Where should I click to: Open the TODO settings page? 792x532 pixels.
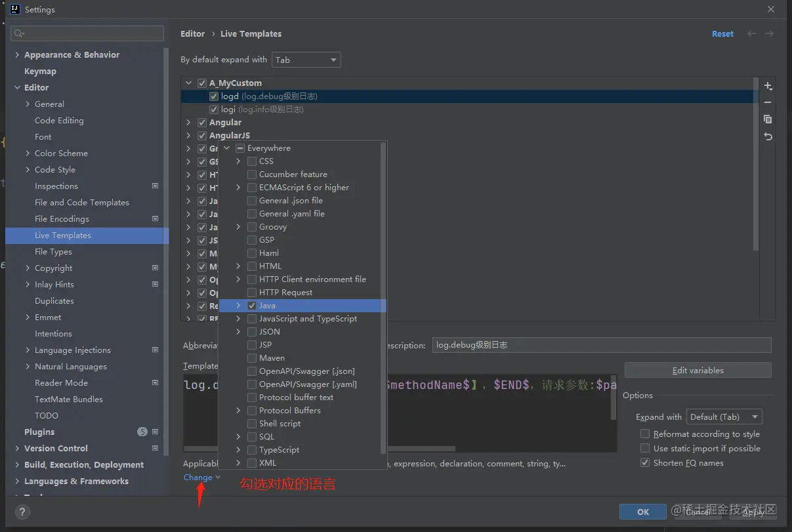[x=47, y=416]
